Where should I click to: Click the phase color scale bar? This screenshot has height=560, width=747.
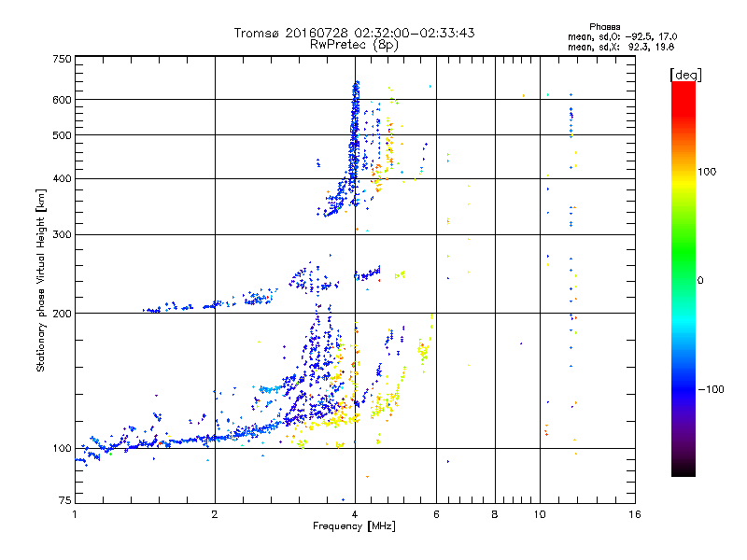(x=684, y=278)
